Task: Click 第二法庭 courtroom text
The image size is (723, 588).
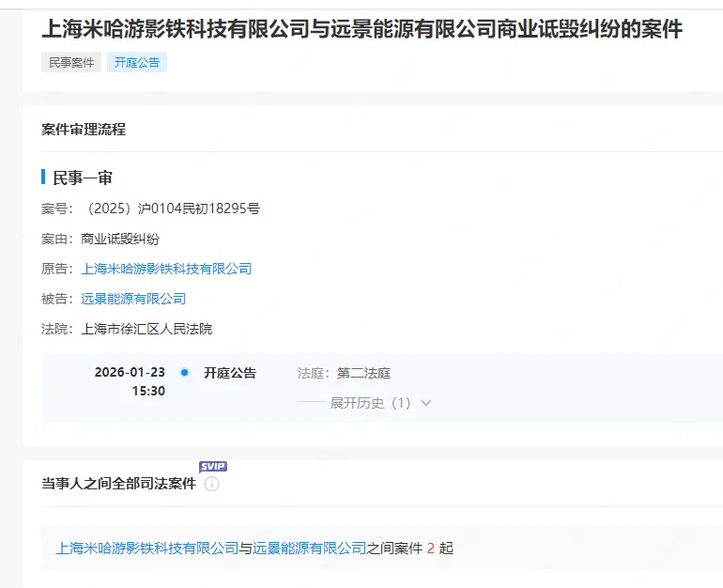Action: [x=363, y=373]
